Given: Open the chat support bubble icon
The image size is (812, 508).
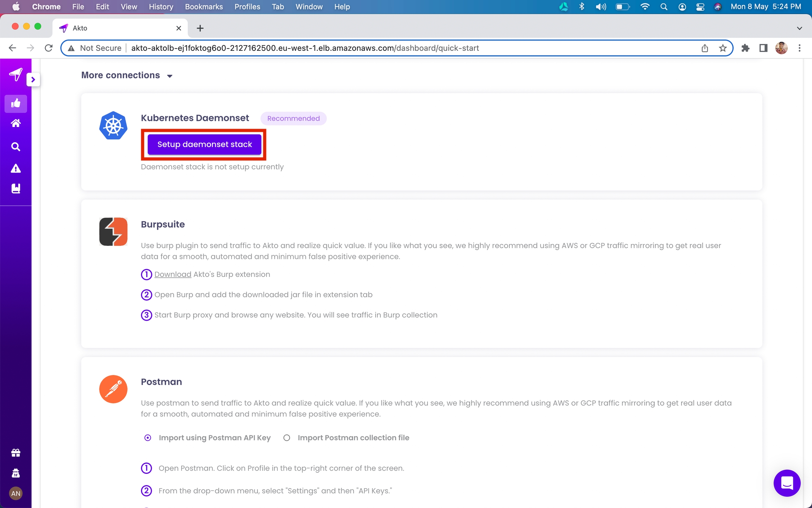Looking at the screenshot, I should tap(787, 483).
